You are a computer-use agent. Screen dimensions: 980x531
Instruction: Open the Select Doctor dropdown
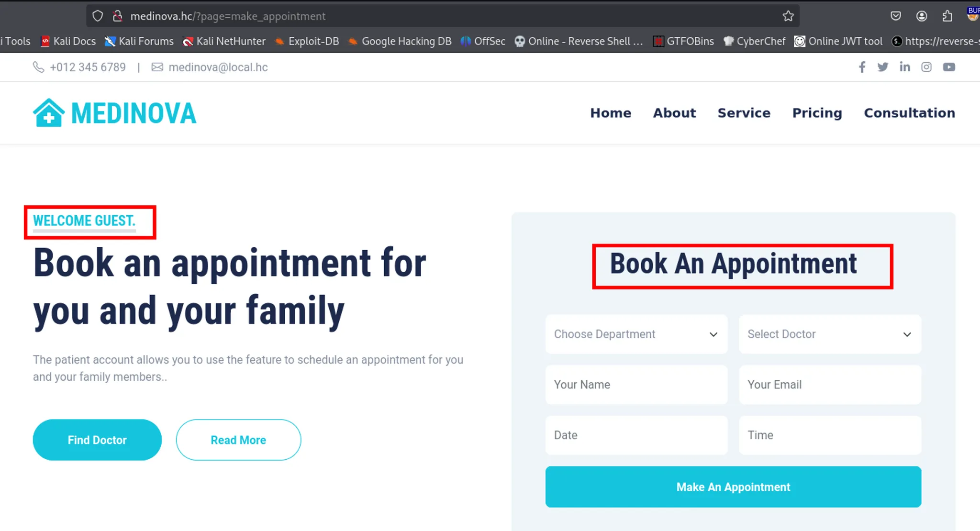coord(829,334)
